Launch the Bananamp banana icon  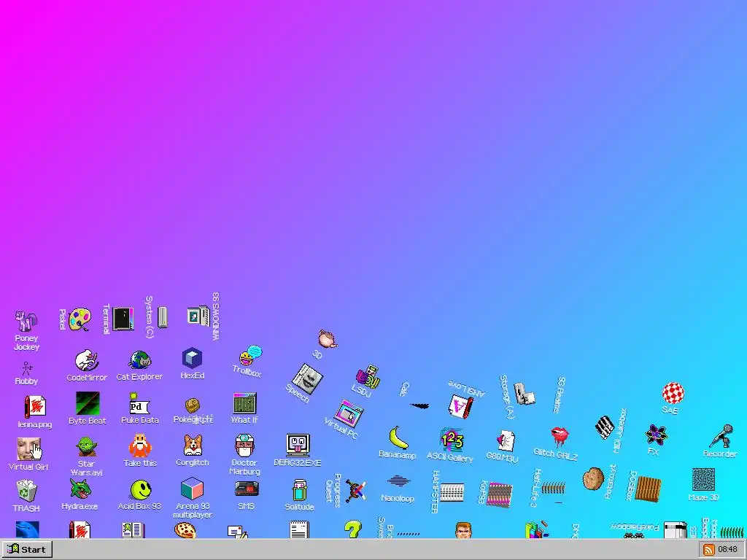click(x=398, y=437)
